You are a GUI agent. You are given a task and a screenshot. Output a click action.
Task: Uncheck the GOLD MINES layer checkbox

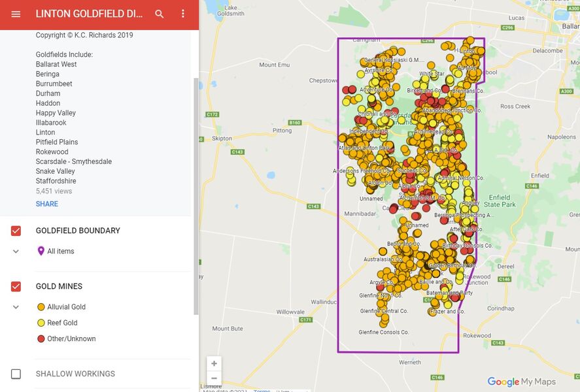pos(16,286)
